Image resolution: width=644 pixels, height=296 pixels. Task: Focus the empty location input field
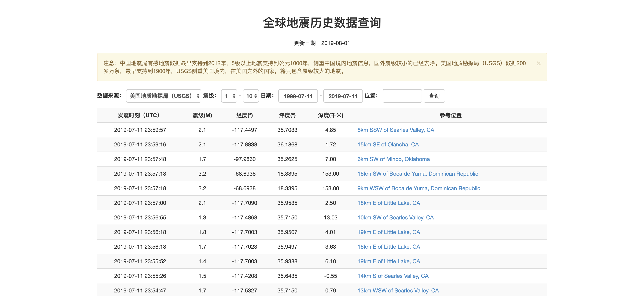point(402,96)
